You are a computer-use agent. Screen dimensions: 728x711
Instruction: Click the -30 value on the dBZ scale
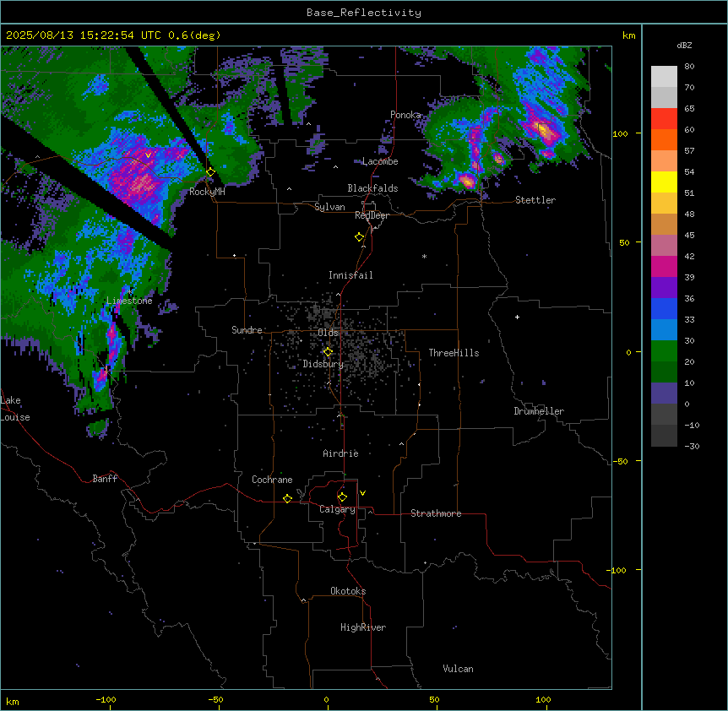point(692,447)
